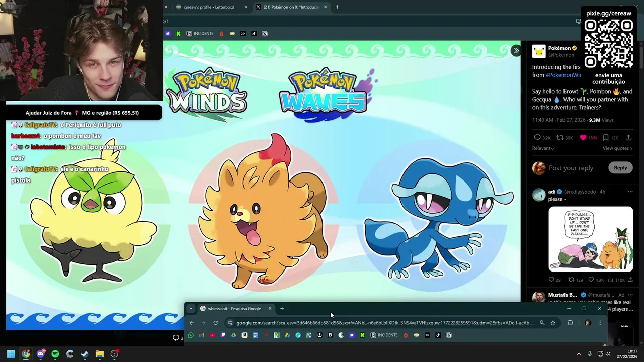
Task: Share the Pokémon tweet
Action: pos(629,138)
